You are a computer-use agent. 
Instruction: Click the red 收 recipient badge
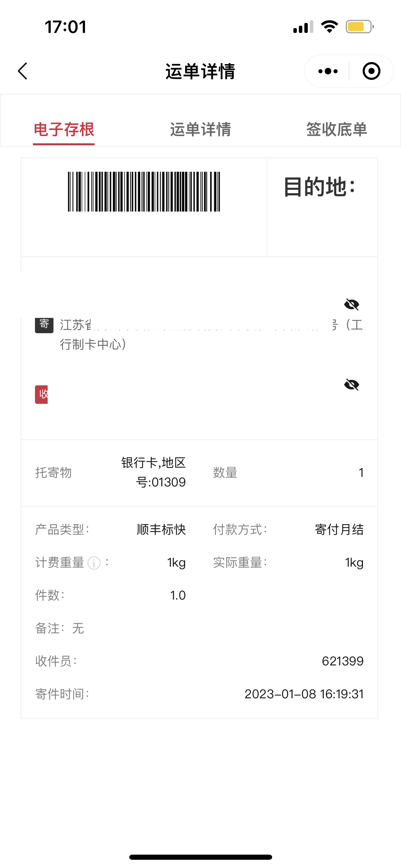(41, 395)
